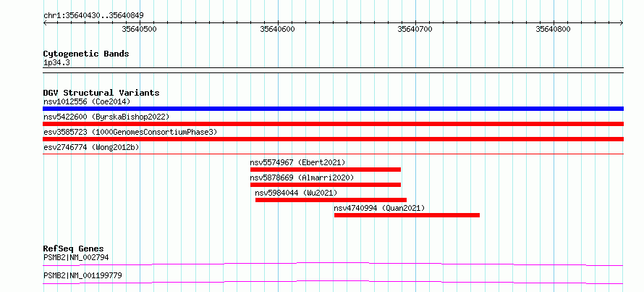Viewport: 644px width, 292px height.
Task: Click the Cytogenetic Bands track title
Action: 86,54
